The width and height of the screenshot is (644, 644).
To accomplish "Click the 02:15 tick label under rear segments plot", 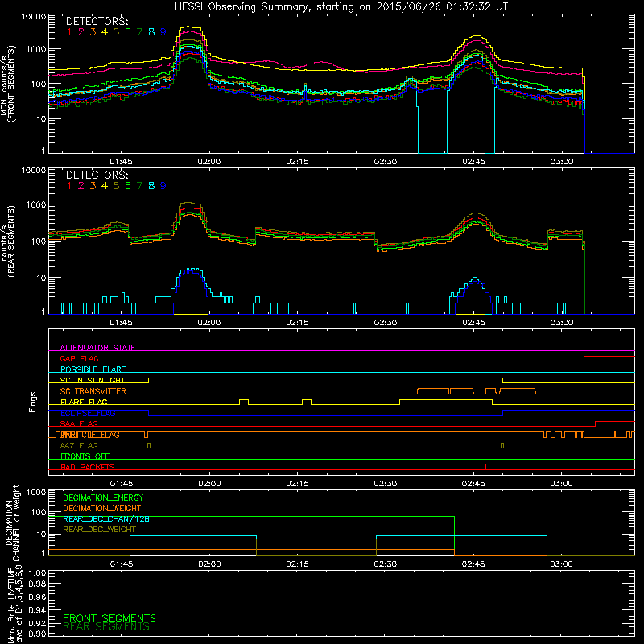I will tap(297, 323).
